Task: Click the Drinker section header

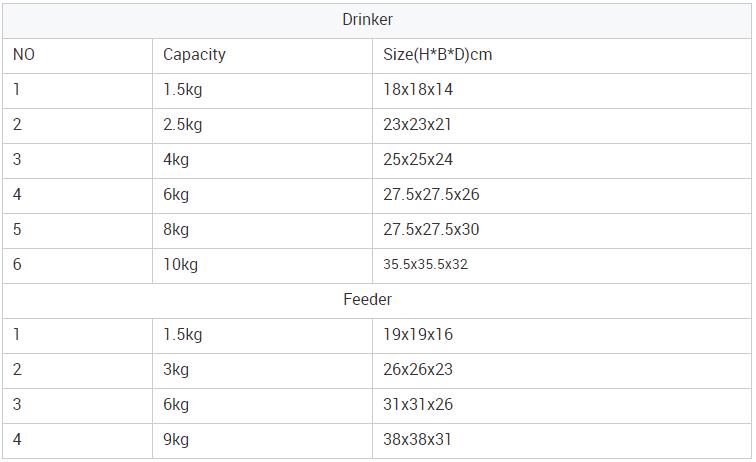Action: (367, 20)
